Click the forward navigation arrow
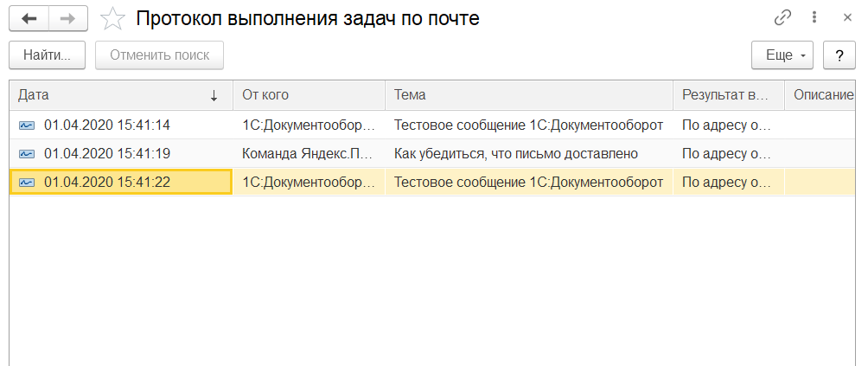Viewport: 868px width, 366px height. [x=67, y=18]
